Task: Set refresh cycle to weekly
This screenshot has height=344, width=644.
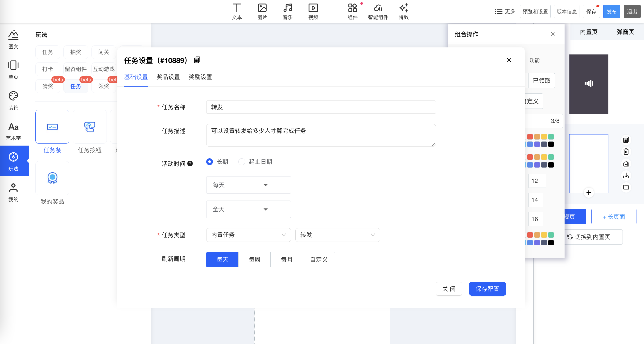Action: 254,260
